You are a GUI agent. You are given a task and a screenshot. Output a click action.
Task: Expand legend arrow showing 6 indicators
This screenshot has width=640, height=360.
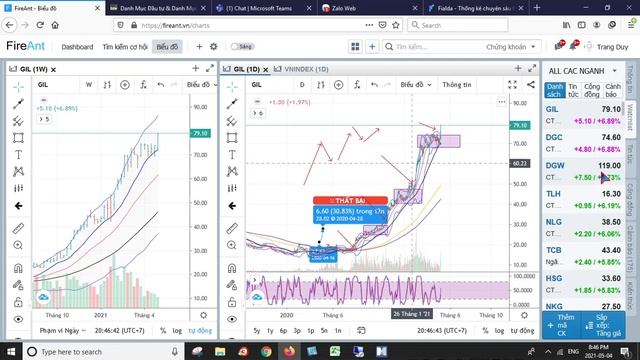pyautogui.click(x=258, y=113)
